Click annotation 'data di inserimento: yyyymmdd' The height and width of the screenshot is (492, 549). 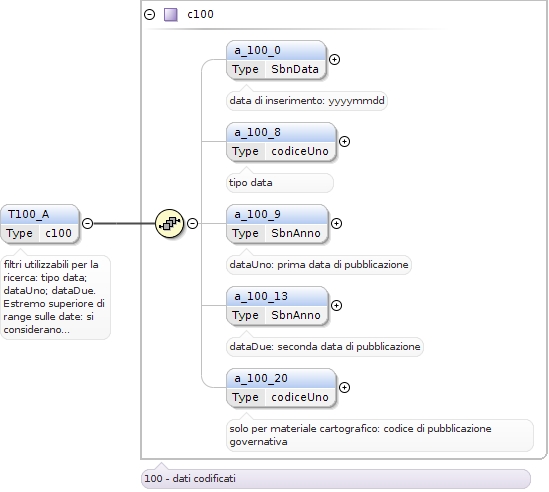(x=307, y=101)
